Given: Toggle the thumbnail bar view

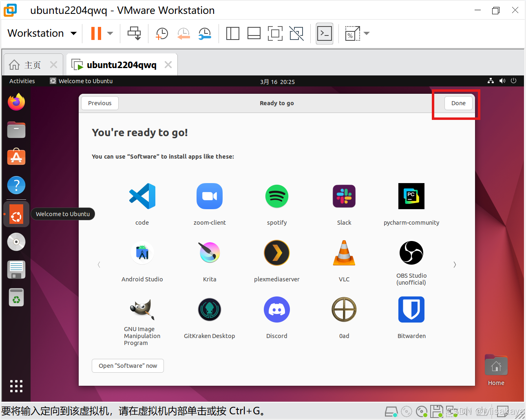Looking at the screenshot, I should (254, 33).
